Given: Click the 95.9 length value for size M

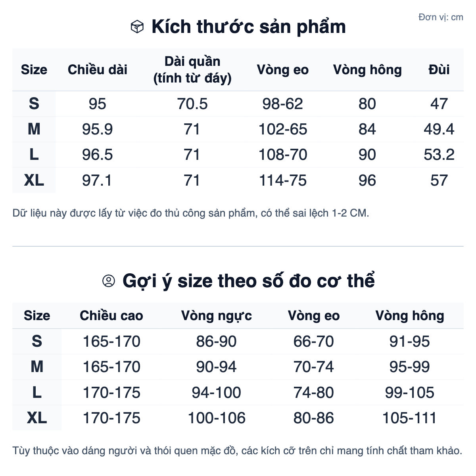Looking at the screenshot, I should coord(98,129).
